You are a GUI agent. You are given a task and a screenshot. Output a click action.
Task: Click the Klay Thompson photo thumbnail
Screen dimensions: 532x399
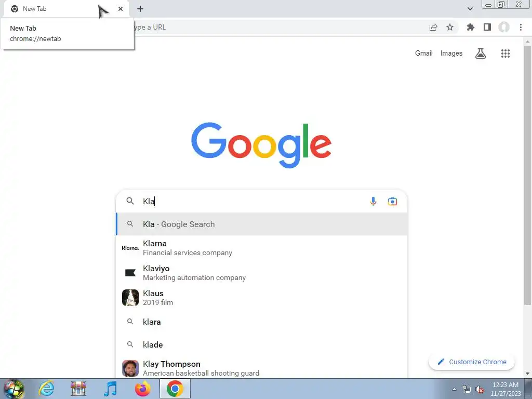130,368
